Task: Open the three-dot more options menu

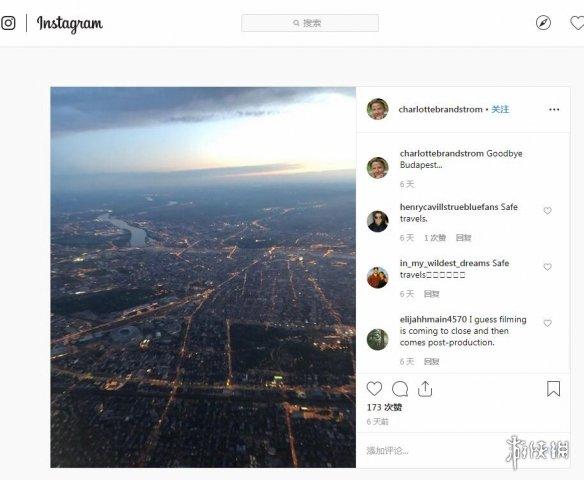Action: click(x=554, y=109)
